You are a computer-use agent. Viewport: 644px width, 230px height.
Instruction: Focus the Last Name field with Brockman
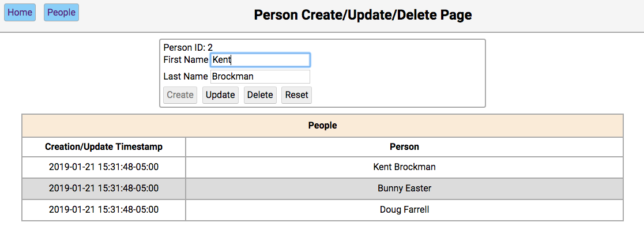click(260, 77)
